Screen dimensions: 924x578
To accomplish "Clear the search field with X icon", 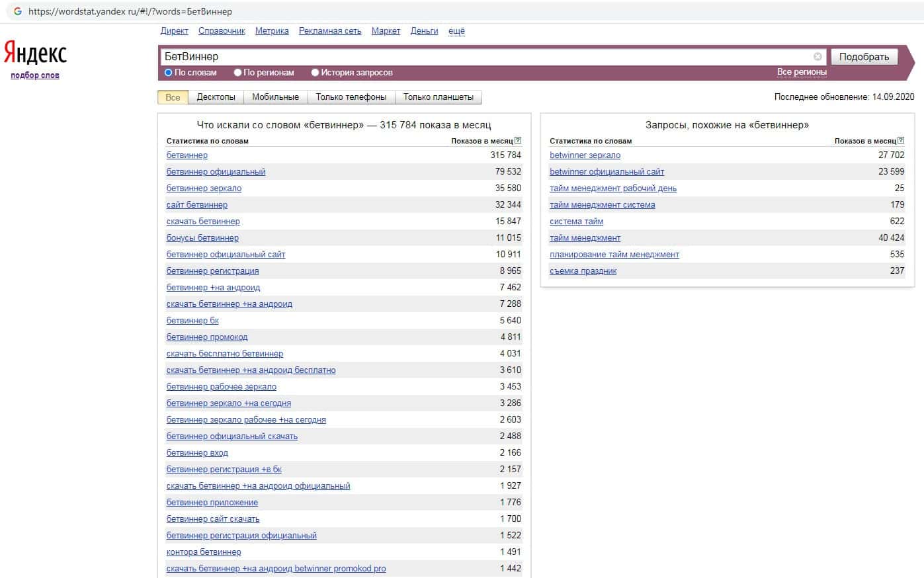I will [818, 57].
